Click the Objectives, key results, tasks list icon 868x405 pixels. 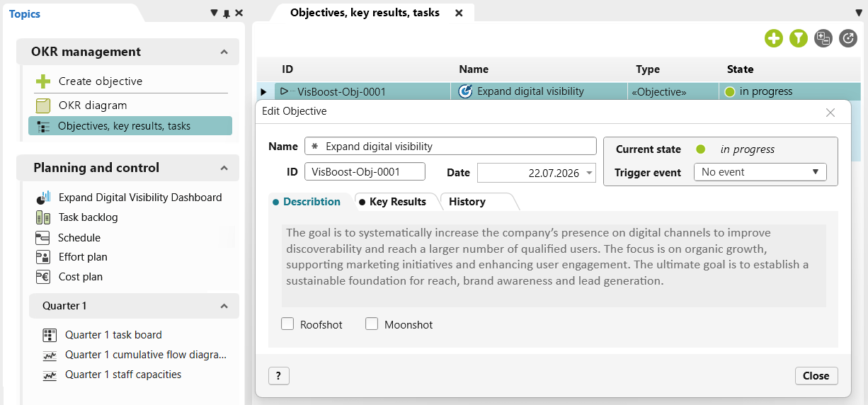43,127
